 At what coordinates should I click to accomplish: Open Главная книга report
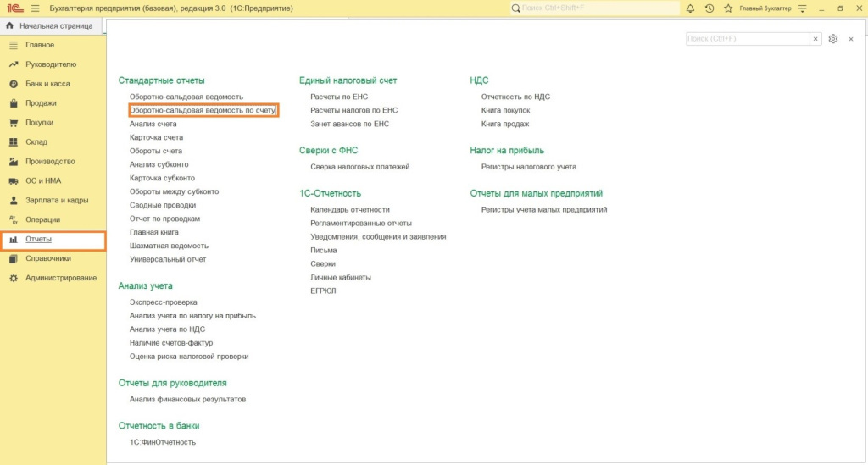[154, 232]
